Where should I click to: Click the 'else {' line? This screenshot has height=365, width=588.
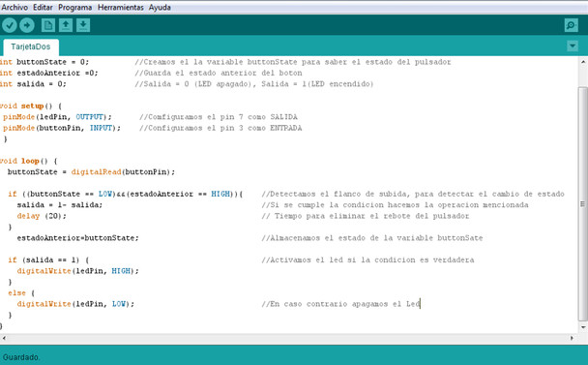[21, 293]
